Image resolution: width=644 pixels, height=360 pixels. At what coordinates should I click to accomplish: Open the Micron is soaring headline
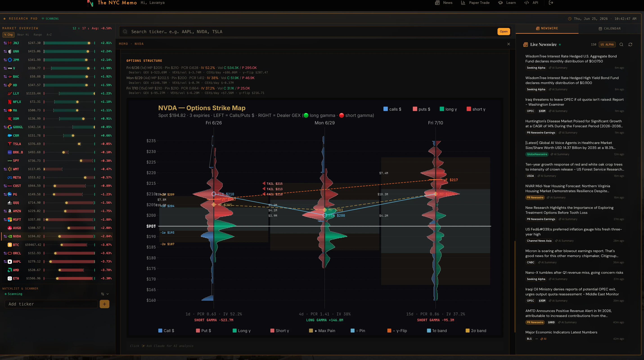(x=572, y=253)
